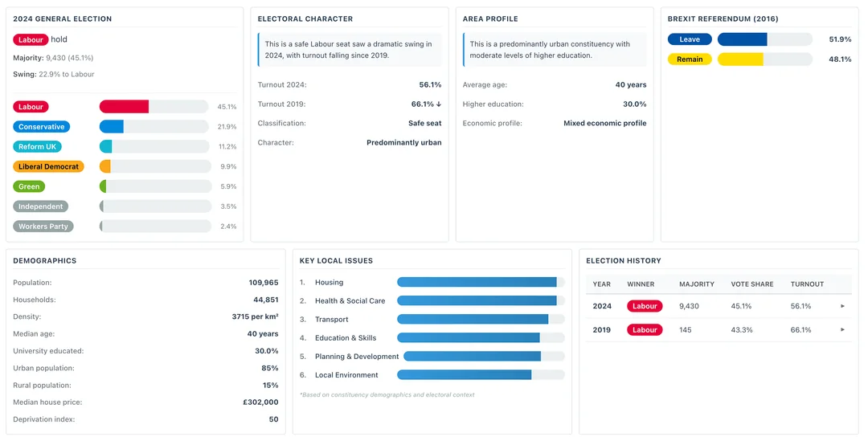Click the Turnout 2019 down arrow indicator
The width and height of the screenshot is (868, 445).
[x=438, y=104]
